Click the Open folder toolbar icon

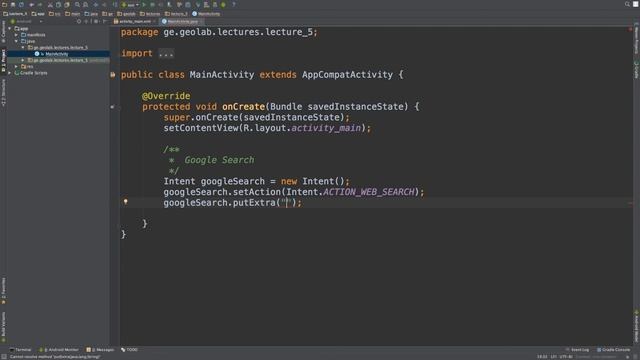[4, 4]
